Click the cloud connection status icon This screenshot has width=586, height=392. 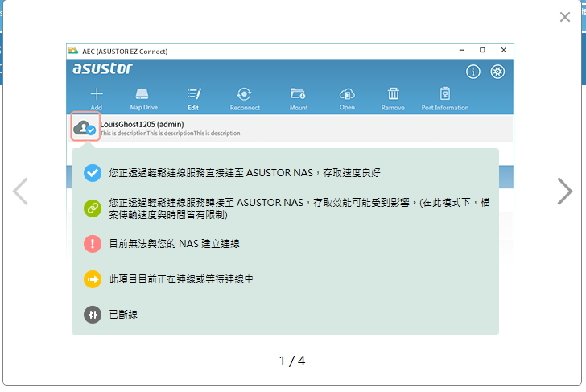(x=85, y=127)
